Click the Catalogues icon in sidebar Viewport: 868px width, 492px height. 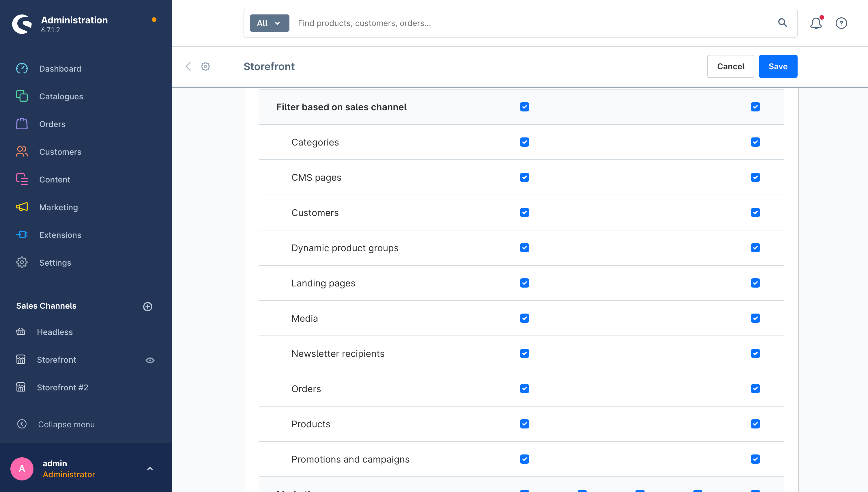pos(22,96)
